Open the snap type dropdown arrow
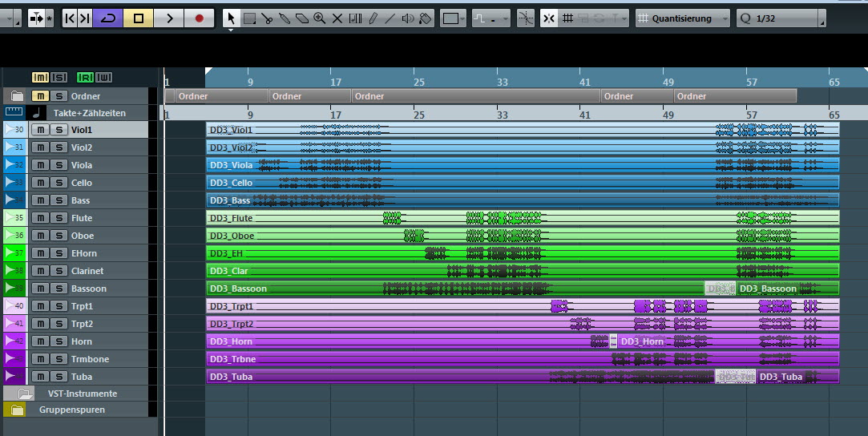 pyautogui.click(x=624, y=18)
